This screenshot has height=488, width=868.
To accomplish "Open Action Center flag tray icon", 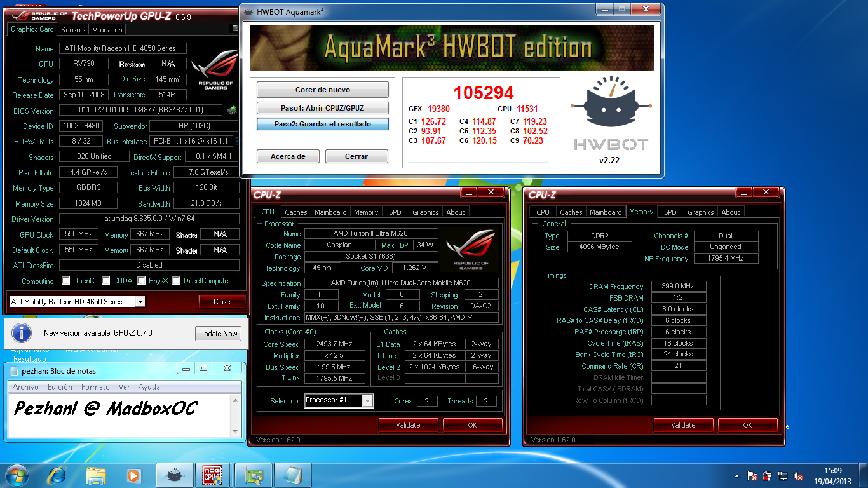I will (752, 476).
